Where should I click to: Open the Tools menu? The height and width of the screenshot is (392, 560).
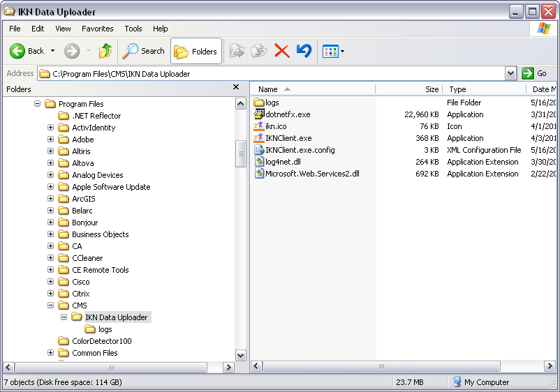133,29
